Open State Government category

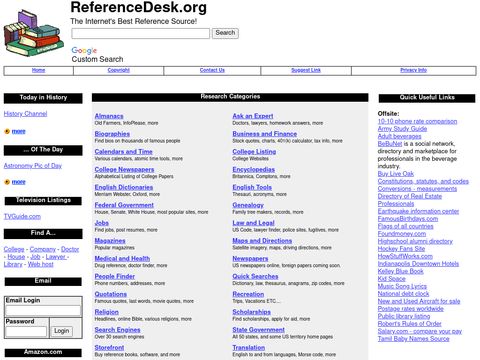tap(258, 330)
